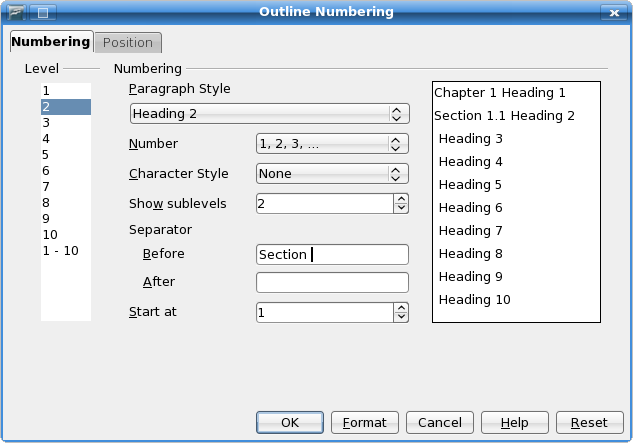Image resolution: width=633 pixels, height=443 pixels.
Task: Focus the Separator After text field
Action: (x=331, y=283)
